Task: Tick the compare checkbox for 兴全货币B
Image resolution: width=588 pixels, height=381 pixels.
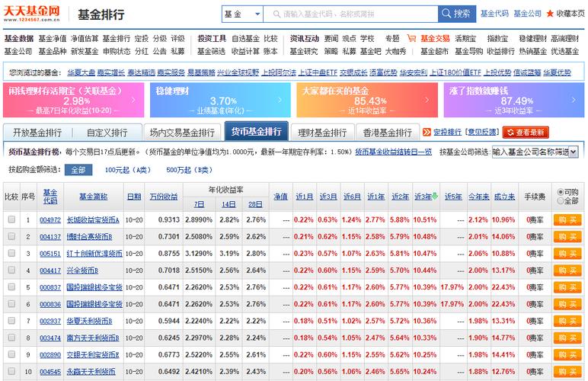Action: point(11,270)
